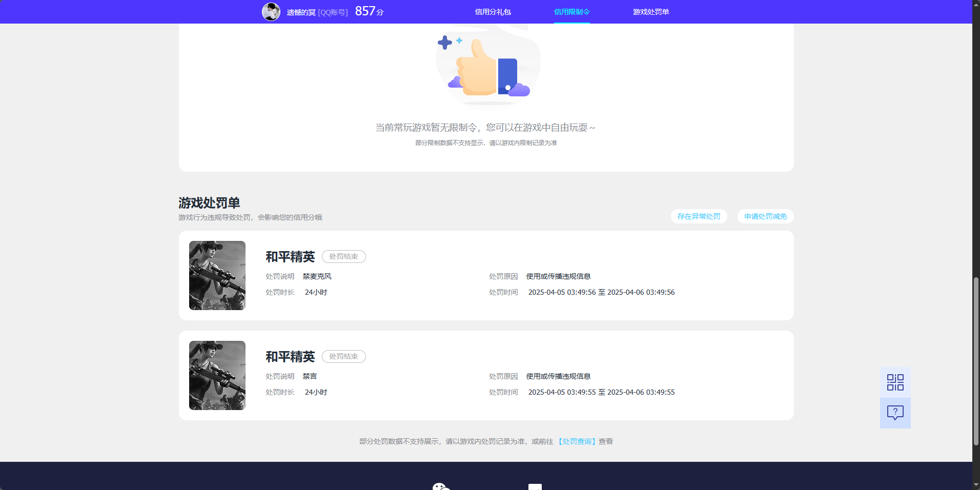The width and height of the screenshot is (980, 490).
Task: Click the time range ending 2025-04-06 03:49:55
Action: point(602,392)
